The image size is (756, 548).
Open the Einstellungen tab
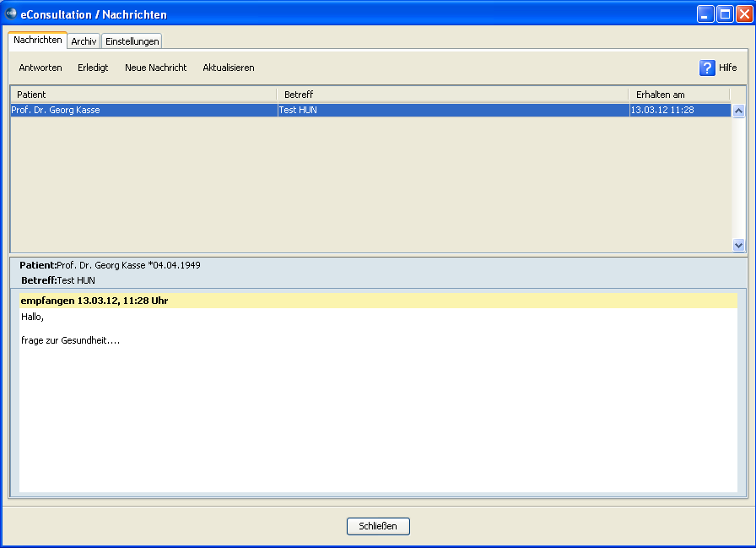point(132,41)
